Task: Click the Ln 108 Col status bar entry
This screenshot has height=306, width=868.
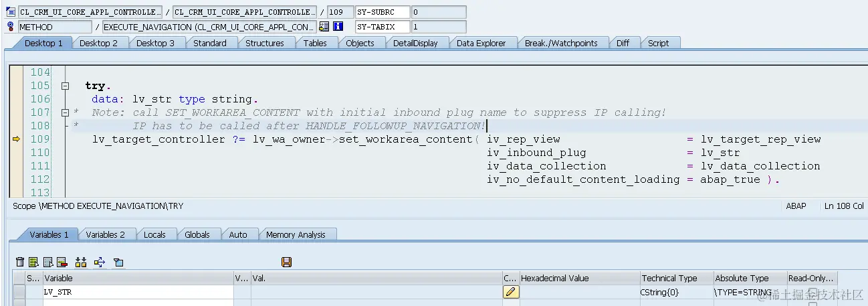Action: point(844,206)
